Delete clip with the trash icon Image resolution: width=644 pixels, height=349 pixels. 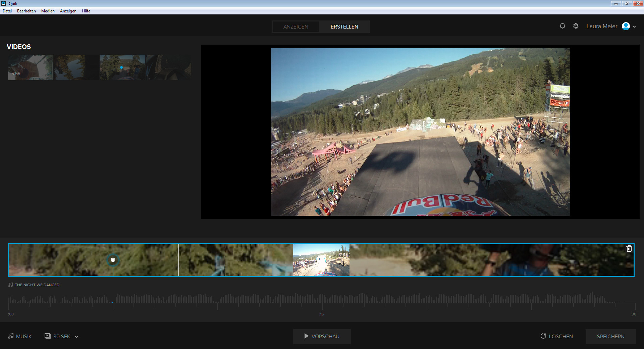pos(629,248)
